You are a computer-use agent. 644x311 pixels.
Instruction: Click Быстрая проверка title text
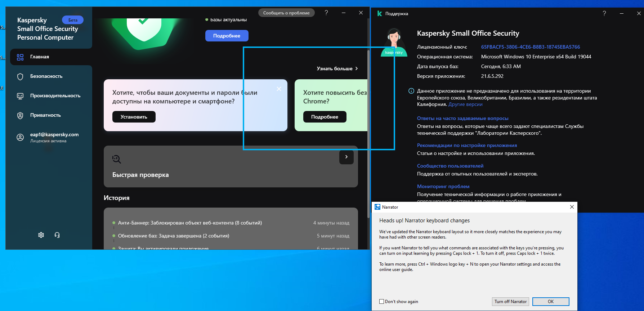(x=140, y=175)
